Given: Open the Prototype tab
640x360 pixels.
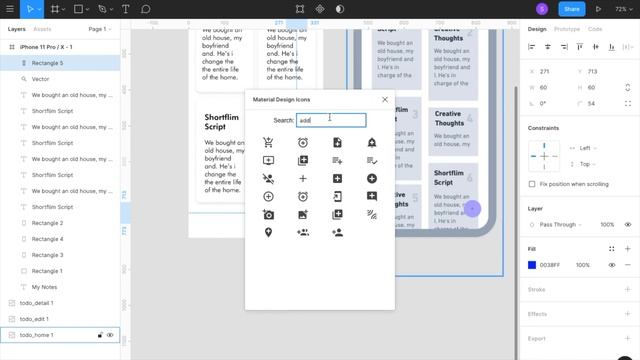Looking at the screenshot, I should pos(567,29).
